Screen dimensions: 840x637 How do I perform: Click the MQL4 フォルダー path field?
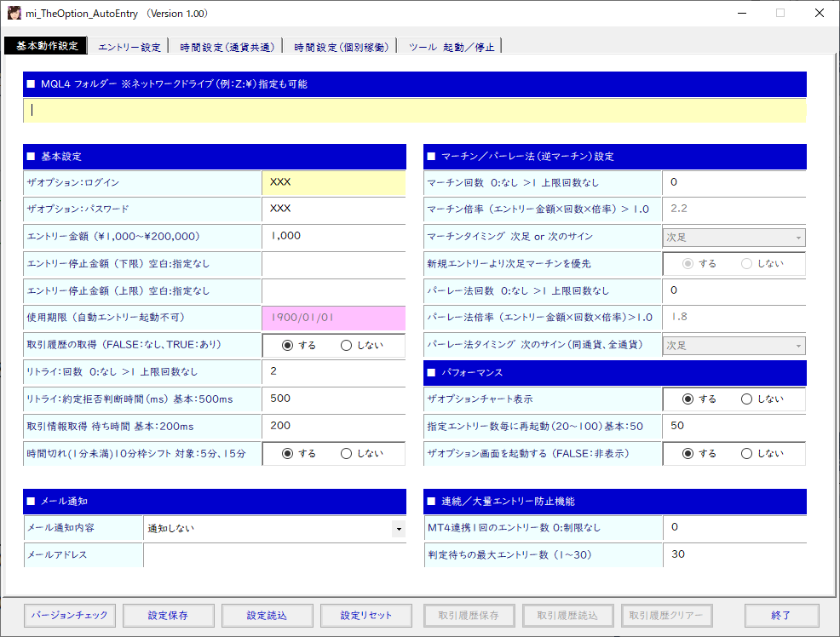pos(415,110)
